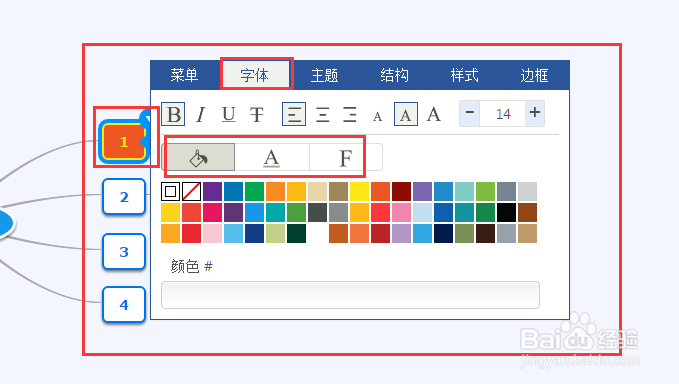Select mind map node 4
The height and width of the screenshot is (384, 679).
click(x=124, y=305)
